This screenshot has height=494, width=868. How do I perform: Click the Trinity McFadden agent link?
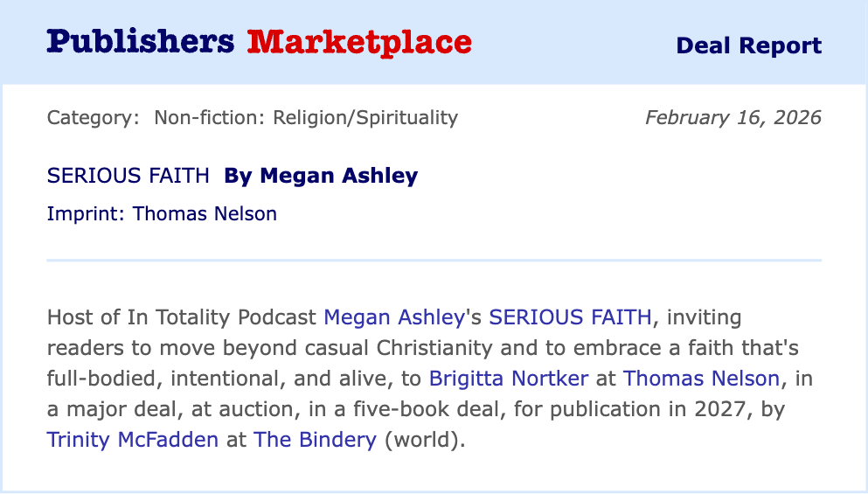pos(132,439)
